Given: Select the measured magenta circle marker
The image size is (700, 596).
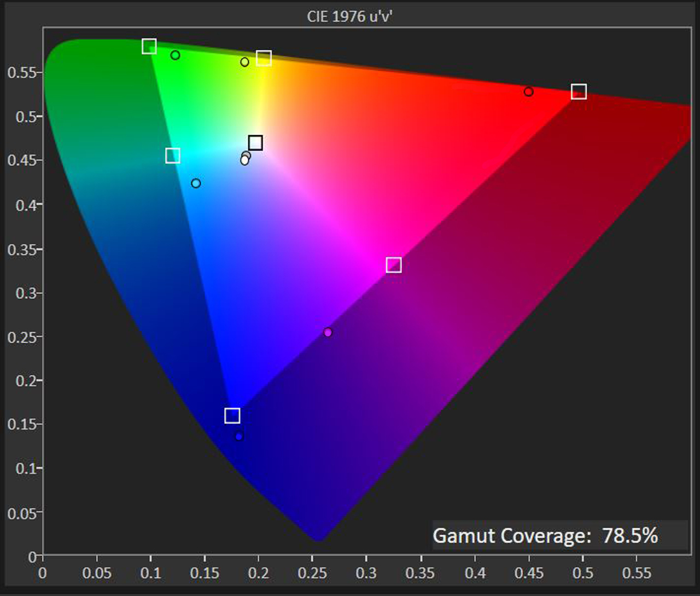Looking at the screenshot, I should [328, 332].
